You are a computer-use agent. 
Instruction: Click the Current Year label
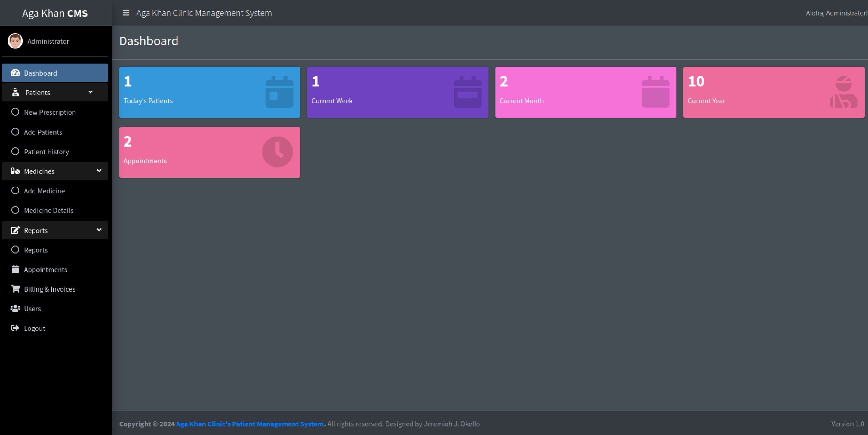[706, 101]
